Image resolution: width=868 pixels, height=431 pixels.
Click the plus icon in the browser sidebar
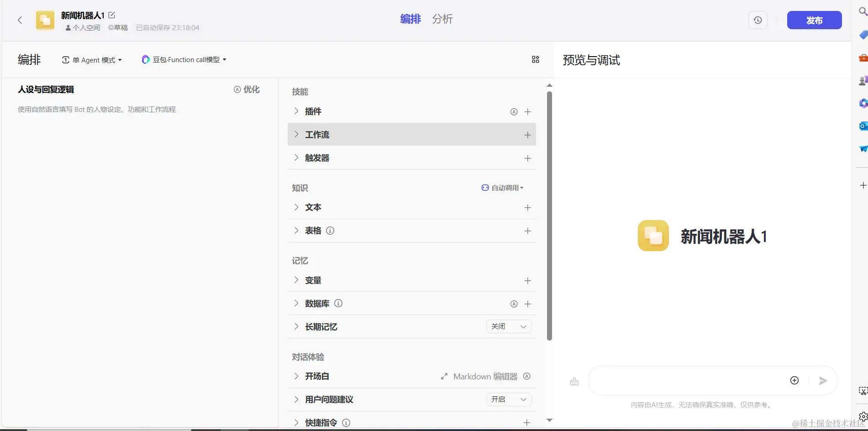tap(863, 185)
